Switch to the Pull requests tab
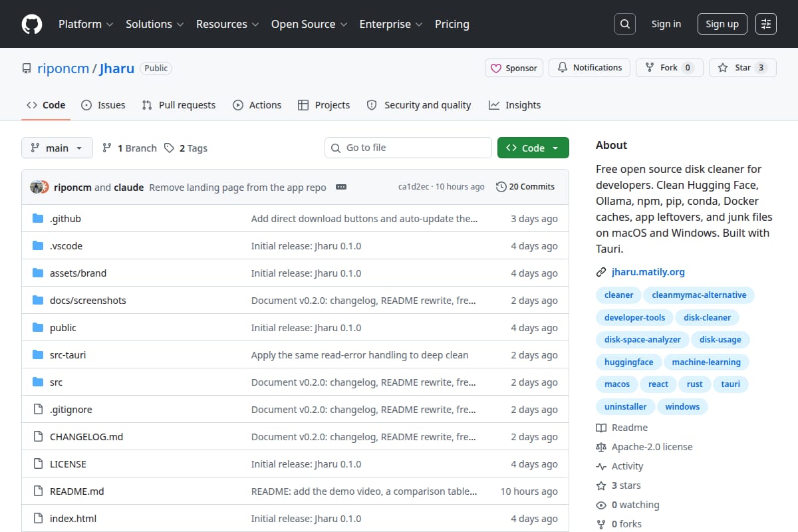This screenshot has height=532, width=798. click(179, 105)
